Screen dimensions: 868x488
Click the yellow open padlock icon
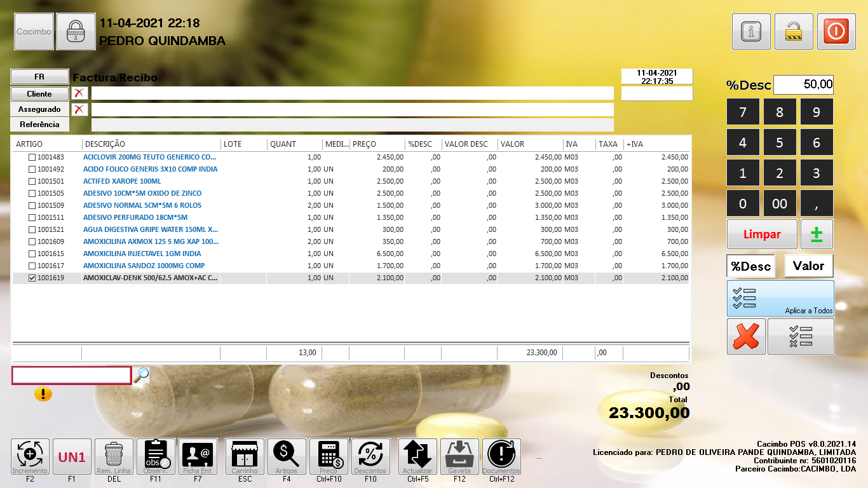point(794,31)
